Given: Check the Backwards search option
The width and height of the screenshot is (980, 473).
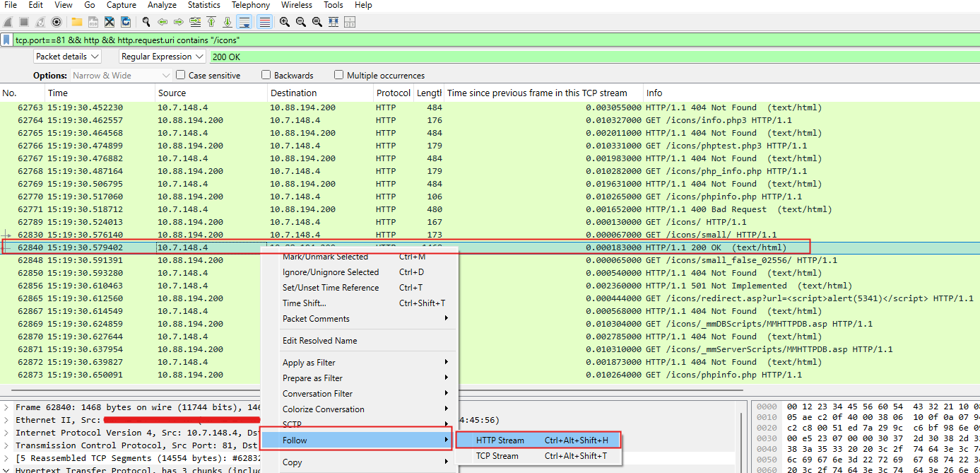Looking at the screenshot, I should coord(266,75).
